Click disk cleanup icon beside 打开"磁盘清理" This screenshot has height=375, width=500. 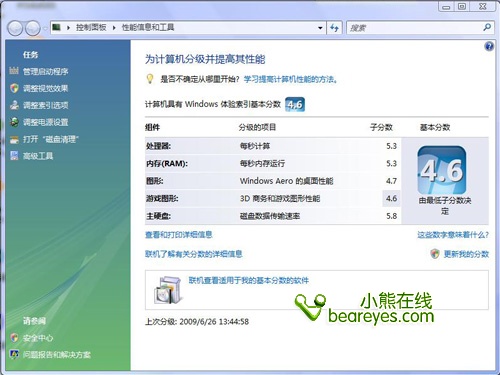(x=14, y=139)
